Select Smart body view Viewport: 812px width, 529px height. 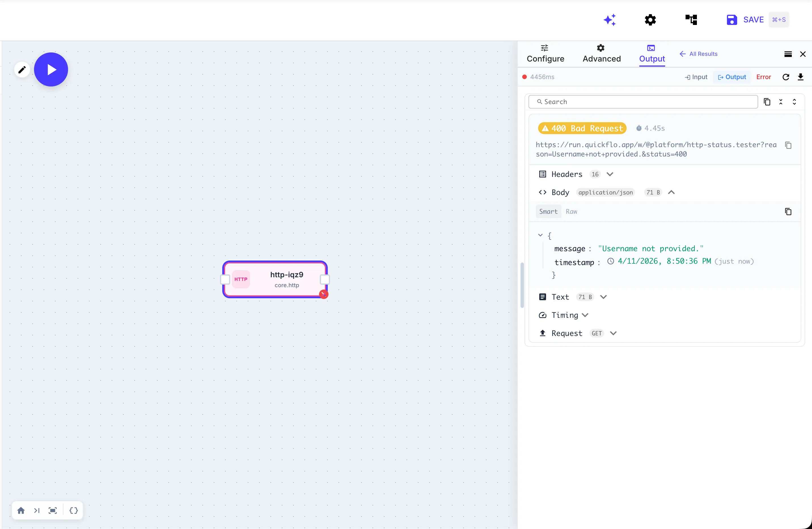pos(548,211)
